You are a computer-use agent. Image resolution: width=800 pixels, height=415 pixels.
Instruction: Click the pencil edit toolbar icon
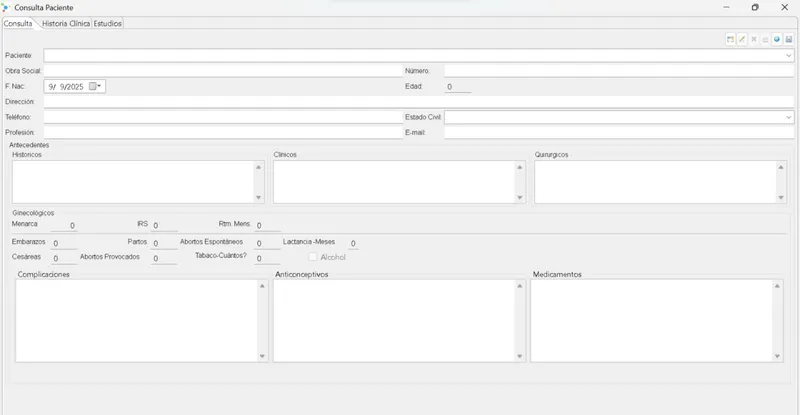pos(742,39)
